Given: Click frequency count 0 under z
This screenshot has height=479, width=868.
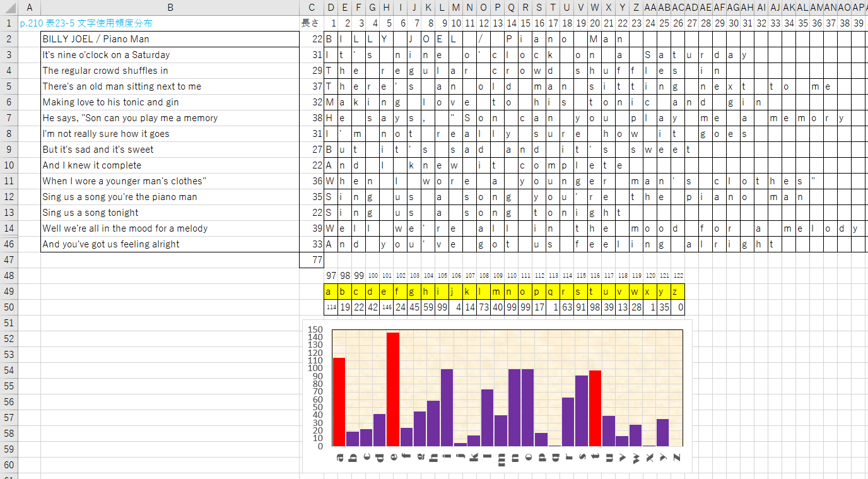Looking at the screenshot, I should click(677, 307).
